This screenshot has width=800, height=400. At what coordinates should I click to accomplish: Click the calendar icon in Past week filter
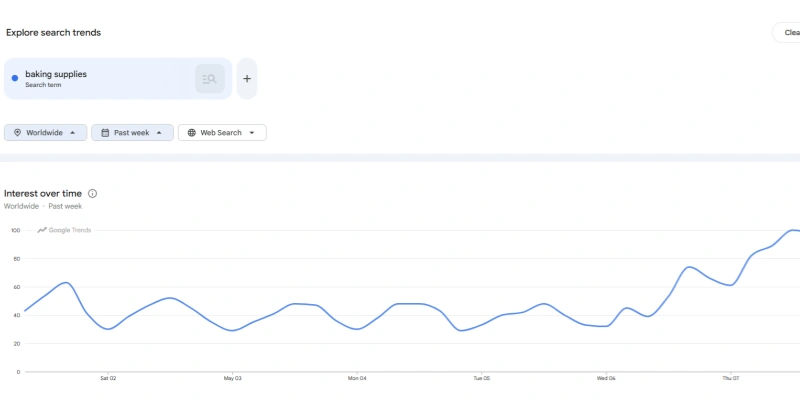[105, 133]
